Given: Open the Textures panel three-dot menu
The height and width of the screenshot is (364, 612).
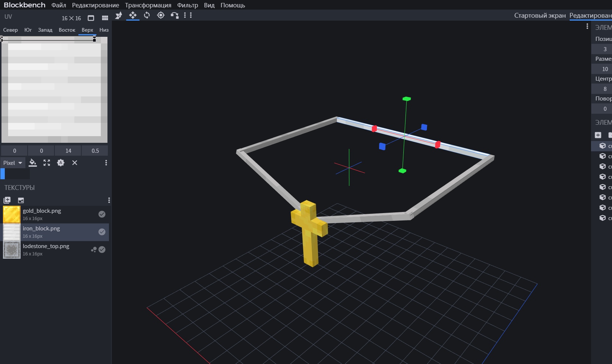Looking at the screenshot, I should pos(109,200).
